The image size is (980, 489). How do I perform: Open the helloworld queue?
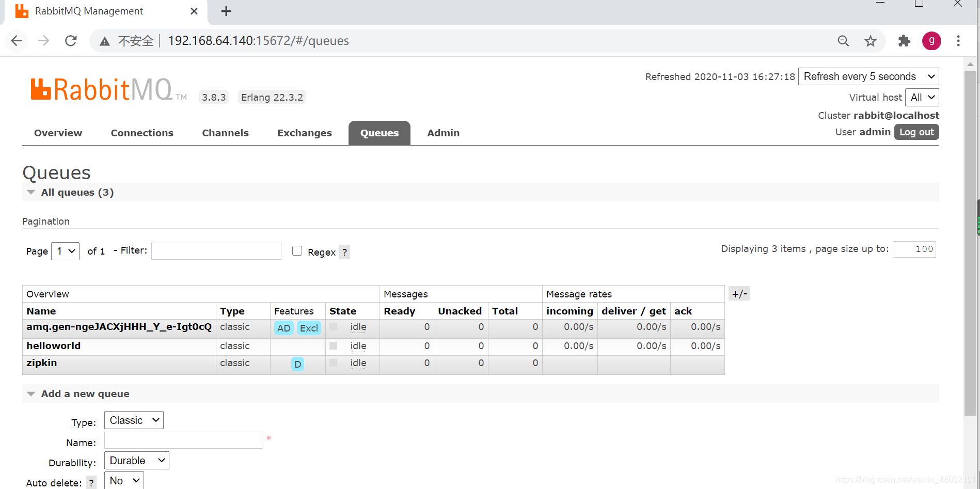tap(54, 346)
